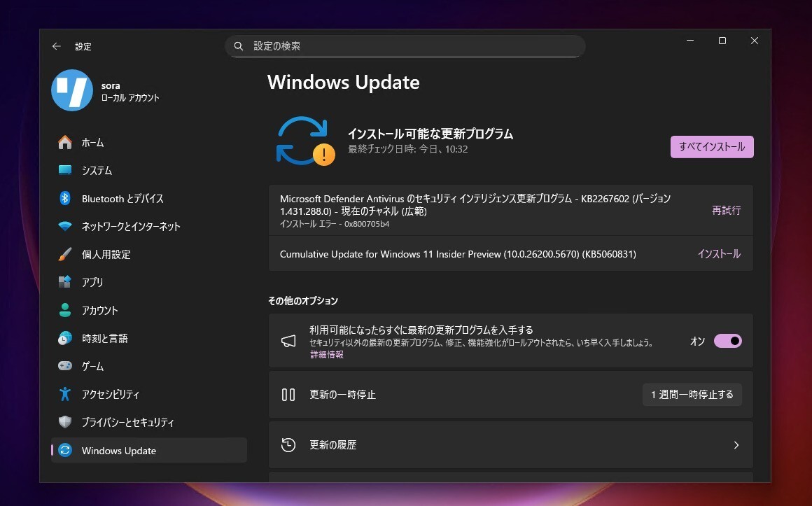Open アクセシビリティ settings
812x506 pixels.
[149, 394]
